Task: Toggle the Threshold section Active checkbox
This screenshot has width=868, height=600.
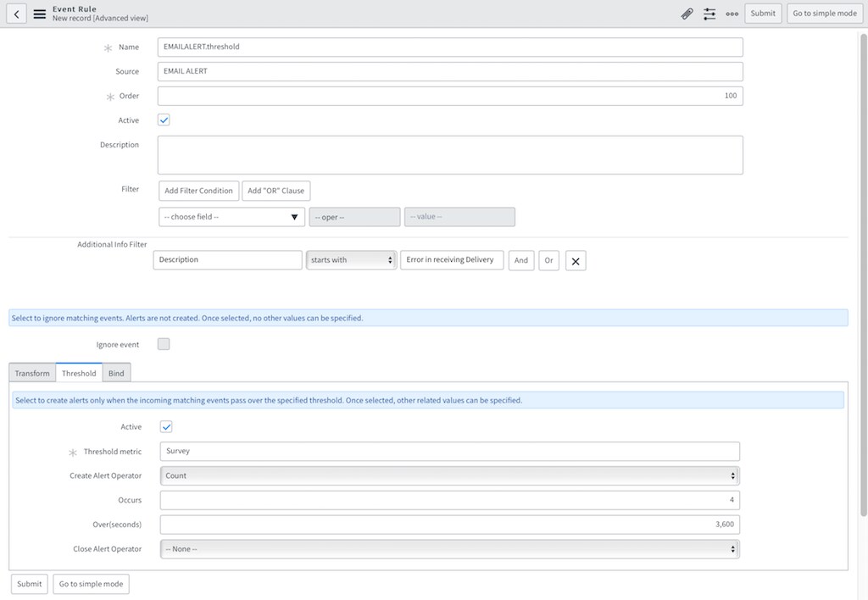Action: coord(166,427)
